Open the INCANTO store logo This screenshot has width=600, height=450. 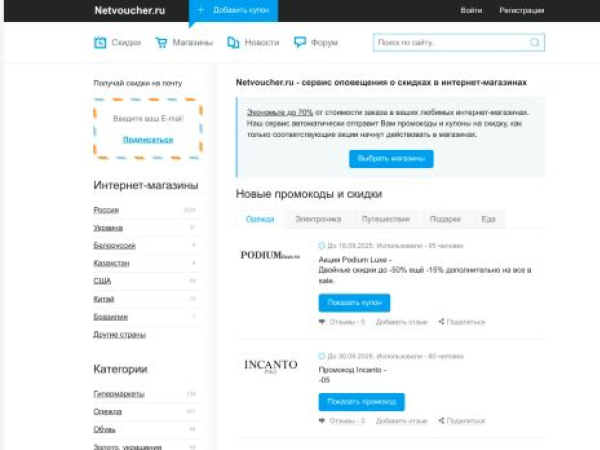(271, 366)
